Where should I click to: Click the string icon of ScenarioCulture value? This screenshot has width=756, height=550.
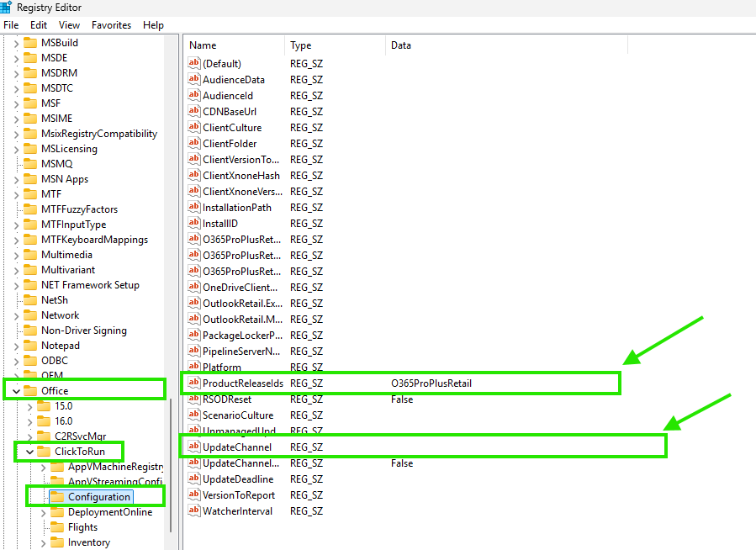193,415
